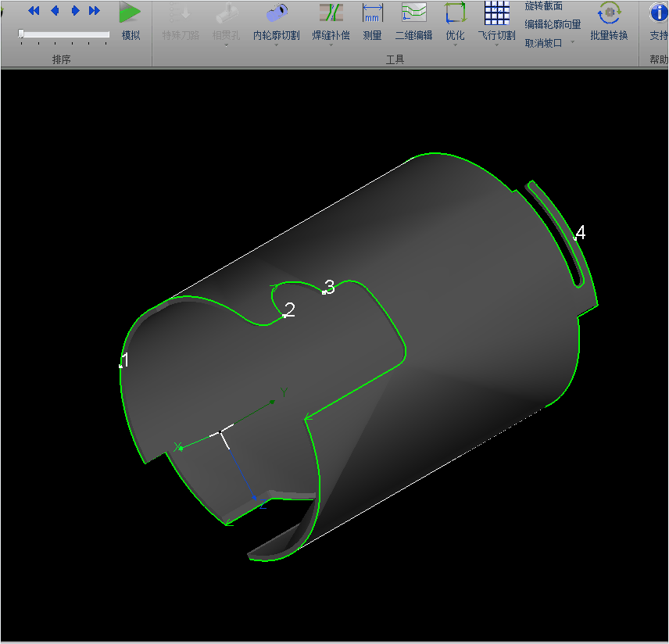Open the 支持 support info icon

pos(658,13)
